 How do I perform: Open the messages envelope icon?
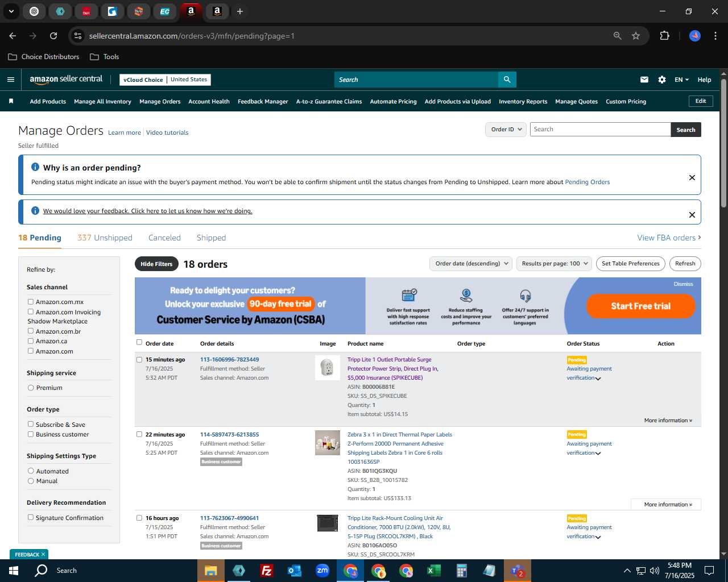[x=644, y=80]
